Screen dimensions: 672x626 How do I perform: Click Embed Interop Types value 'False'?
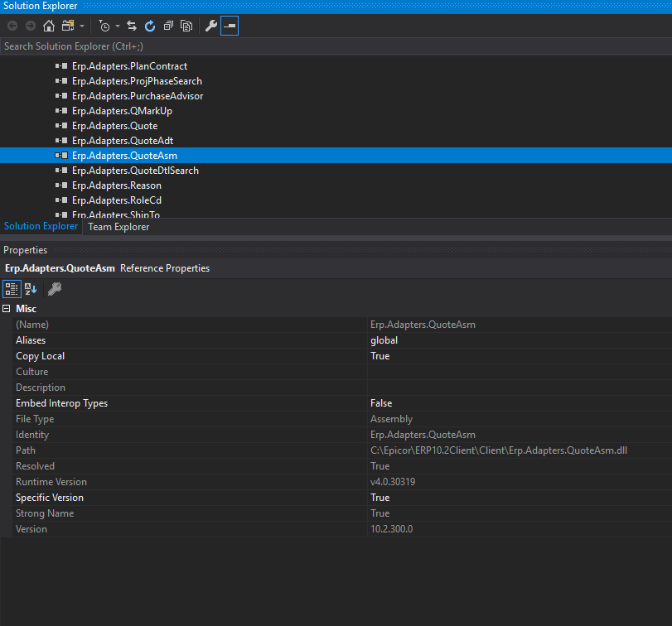pos(381,403)
